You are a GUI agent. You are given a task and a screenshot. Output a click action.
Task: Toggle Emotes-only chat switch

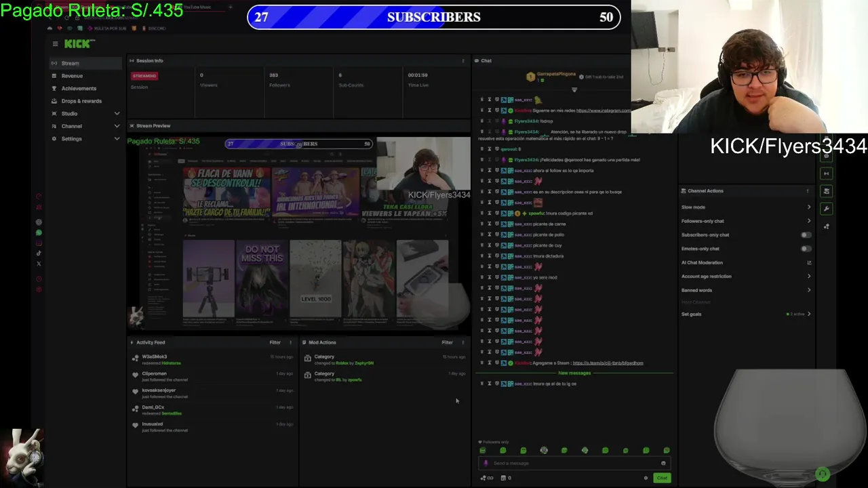805,249
